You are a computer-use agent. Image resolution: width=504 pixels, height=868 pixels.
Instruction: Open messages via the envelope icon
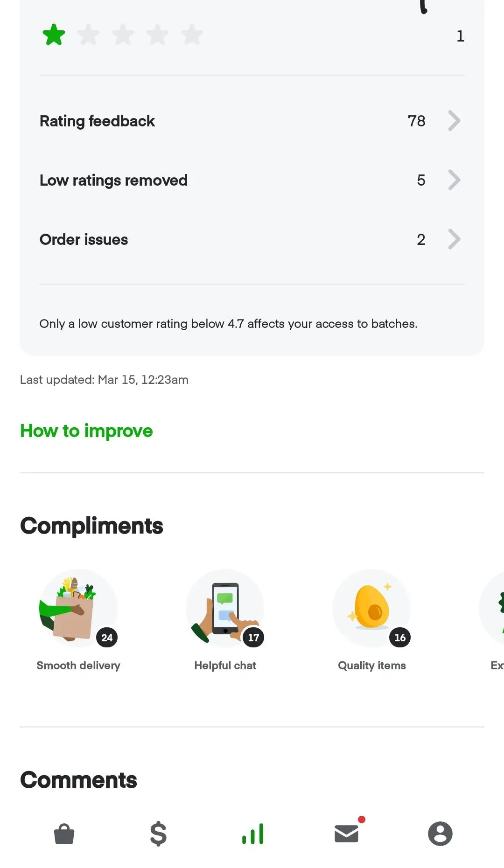[346, 834]
